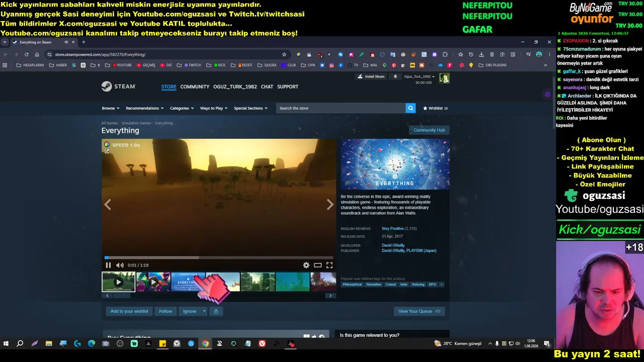This screenshot has width=644, height=362.
Task: Open the Community Hub
Action: pyautogui.click(x=429, y=130)
